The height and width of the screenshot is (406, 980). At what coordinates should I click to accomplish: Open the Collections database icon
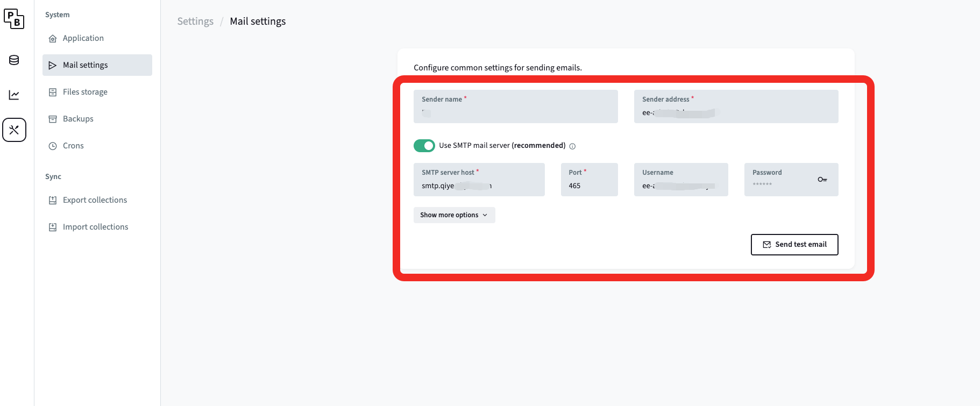tap(14, 60)
